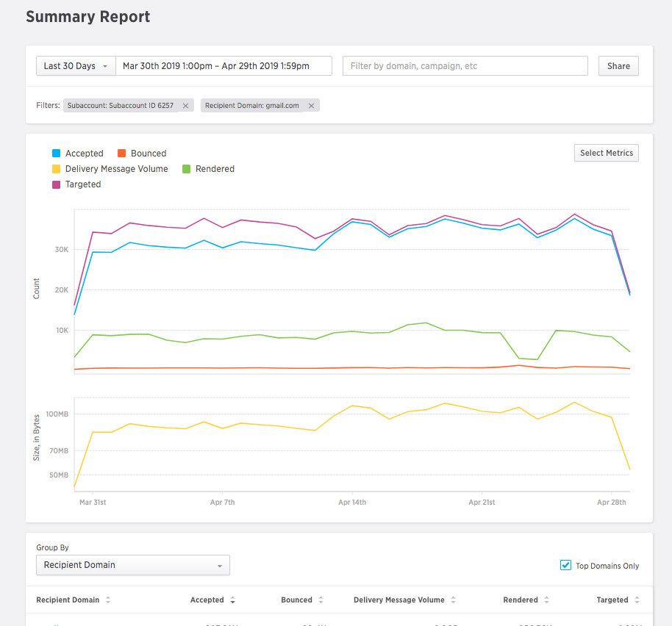Sort table by Rendered column
Screen dimensions: 672x626
547,600
